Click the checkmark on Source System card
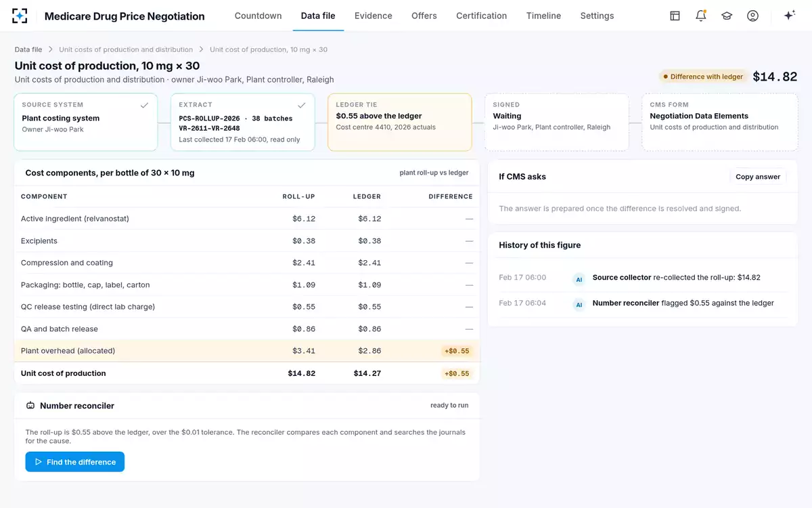This screenshot has width=812, height=508. tap(144, 105)
